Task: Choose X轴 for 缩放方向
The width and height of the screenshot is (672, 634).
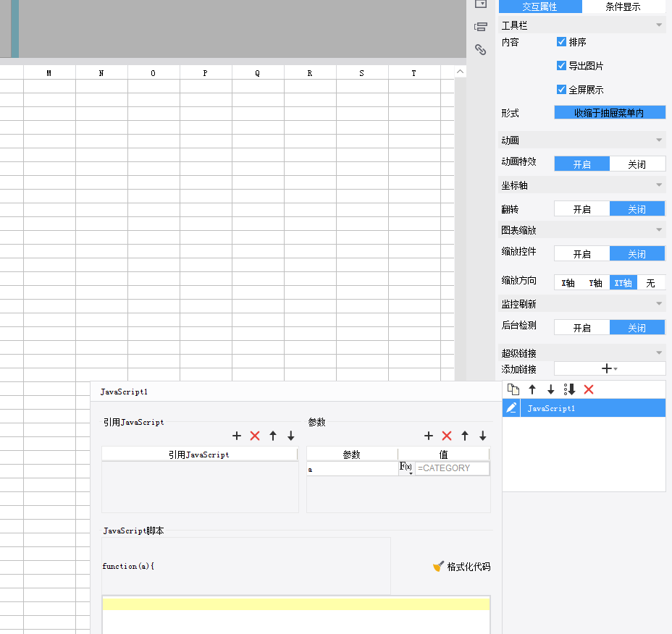Action: (568, 283)
